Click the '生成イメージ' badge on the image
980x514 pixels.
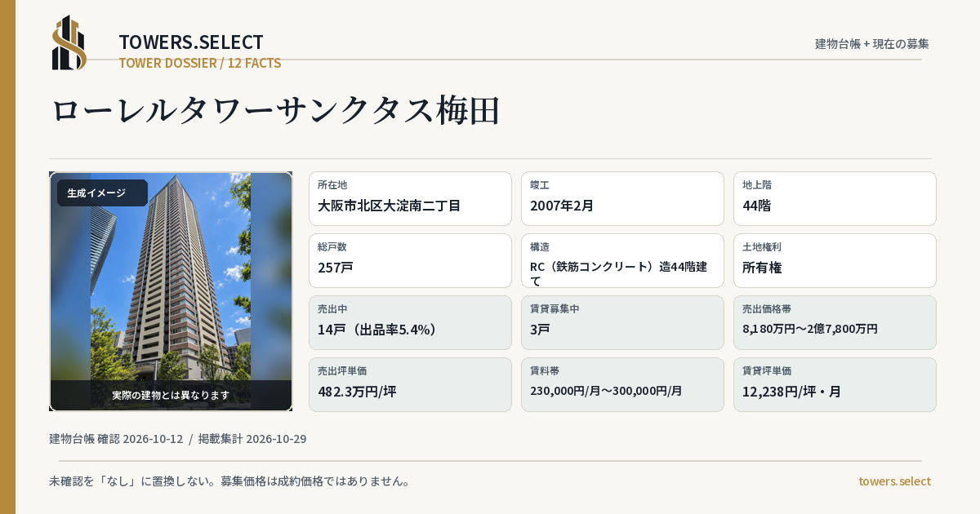coord(102,193)
